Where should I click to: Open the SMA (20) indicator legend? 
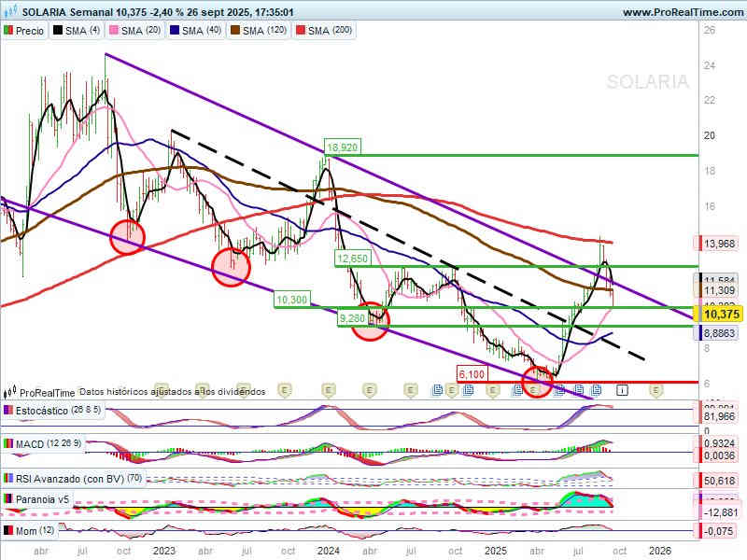135,31
